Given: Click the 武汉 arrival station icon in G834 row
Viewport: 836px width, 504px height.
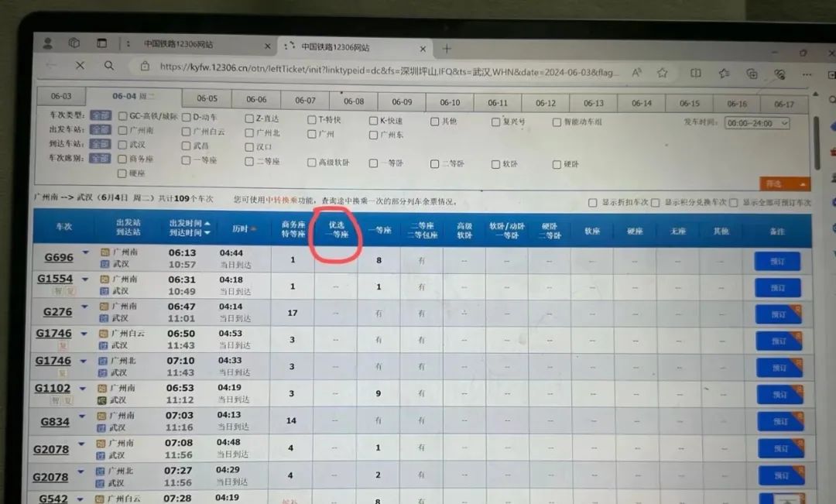Looking at the screenshot, I should click(101, 427).
